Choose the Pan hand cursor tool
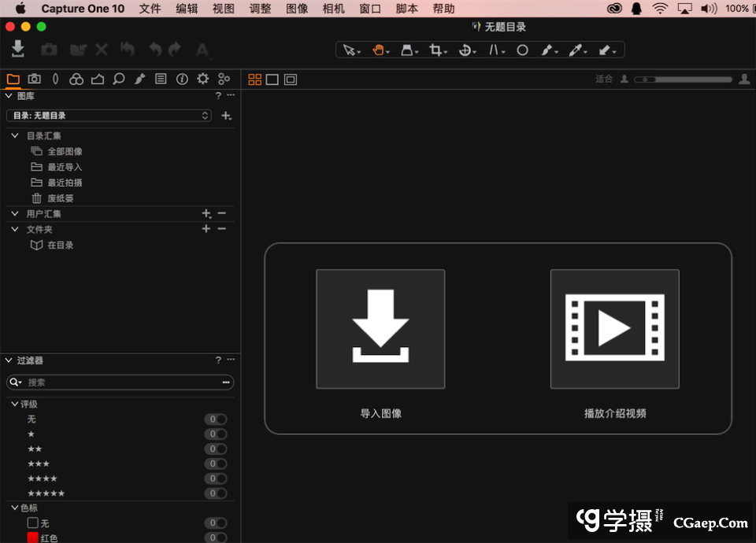This screenshot has width=756, height=543. click(x=379, y=50)
